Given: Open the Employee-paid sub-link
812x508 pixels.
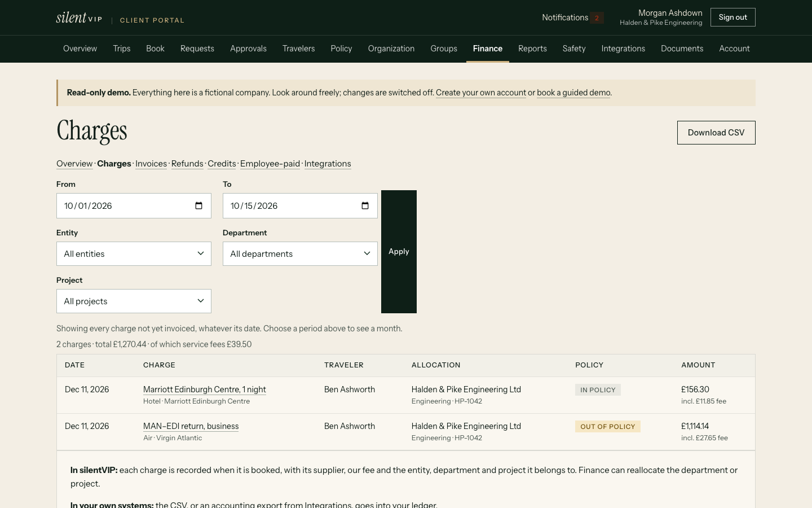Looking at the screenshot, I should point(270,164).
